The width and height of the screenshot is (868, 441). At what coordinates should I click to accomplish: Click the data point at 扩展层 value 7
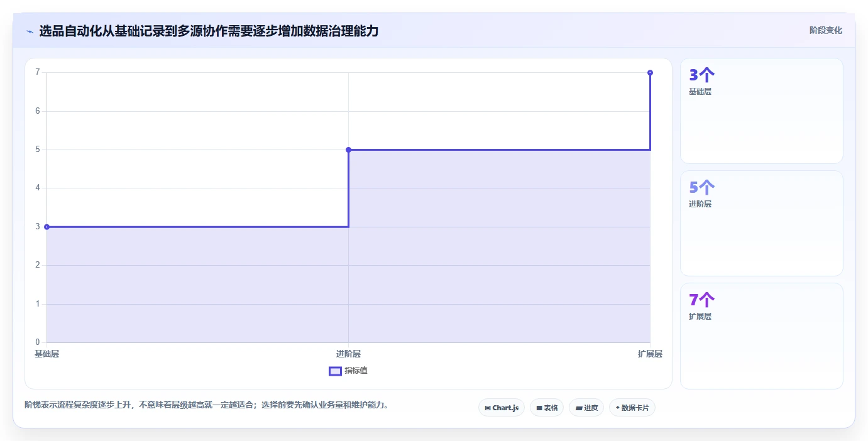pyautogui.click(x=650, y=73)
